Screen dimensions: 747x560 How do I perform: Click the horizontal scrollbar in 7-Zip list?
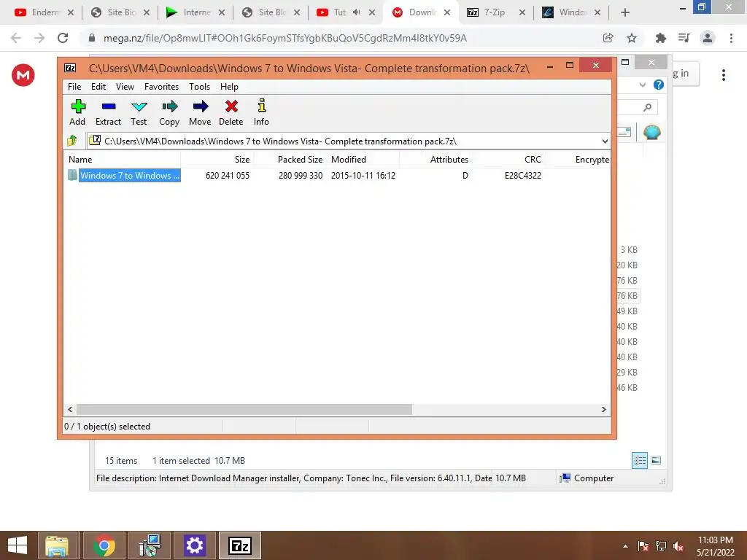point(244,410)
